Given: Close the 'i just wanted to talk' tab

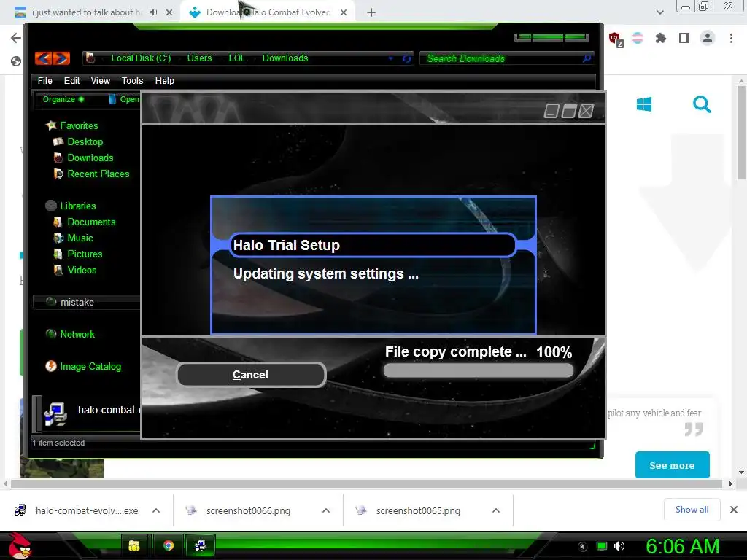Looking at the screenshot, I should tap(169, 12).
